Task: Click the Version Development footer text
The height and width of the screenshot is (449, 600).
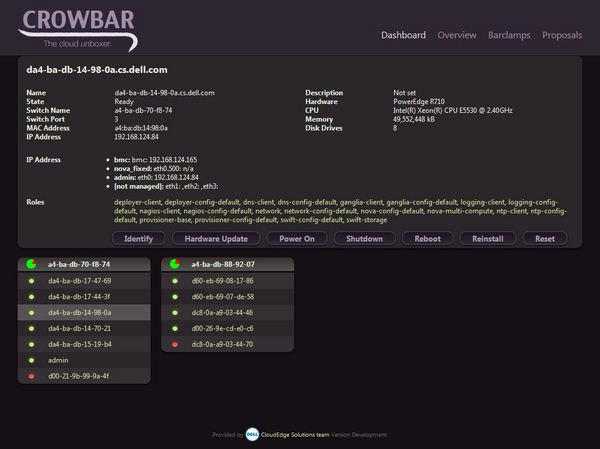Action: [x=359, y=435]
